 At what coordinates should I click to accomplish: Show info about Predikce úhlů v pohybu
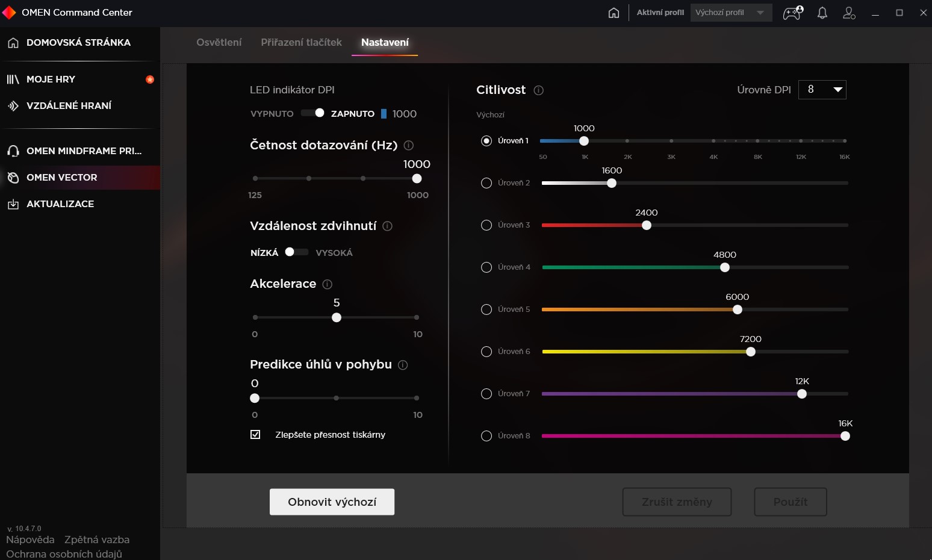403,365
